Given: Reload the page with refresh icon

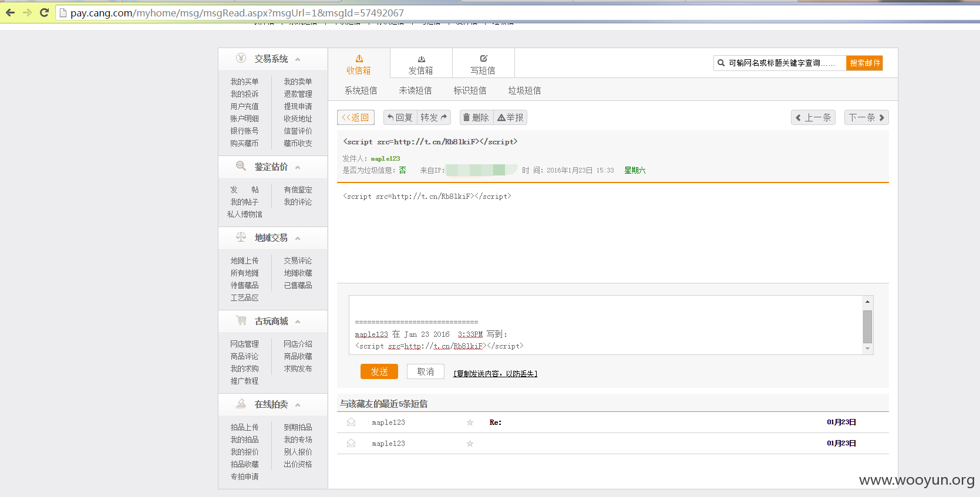Looking at the screenshot, I should [x=44, y=12].
